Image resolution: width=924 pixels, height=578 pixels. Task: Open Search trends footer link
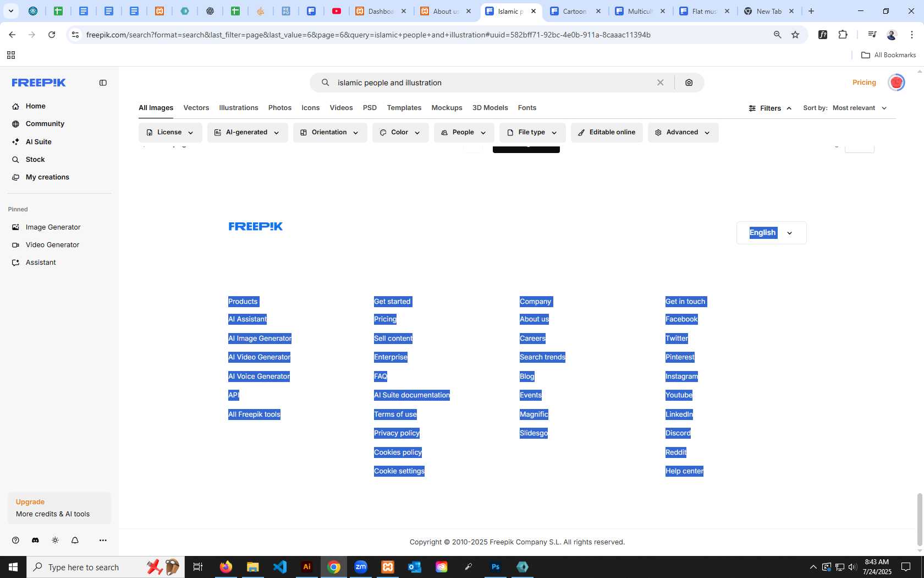pos(542,357)
